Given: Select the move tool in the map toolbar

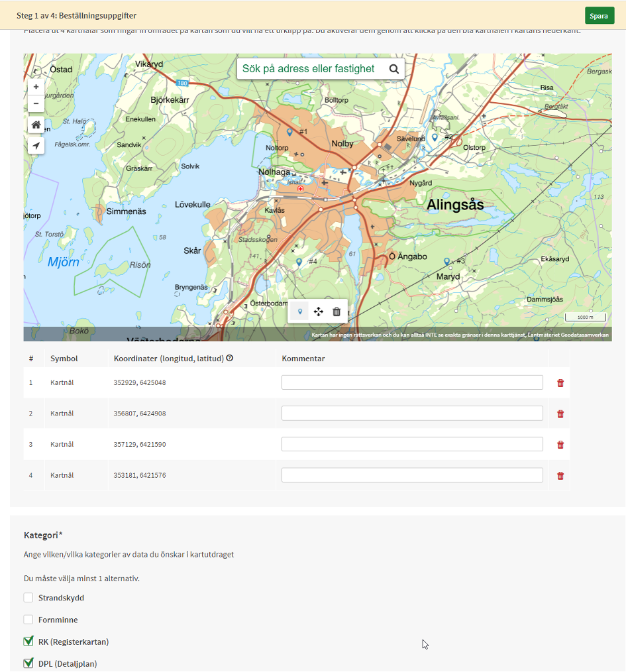Looking at the screenshot, I should [x=319, y=311].
